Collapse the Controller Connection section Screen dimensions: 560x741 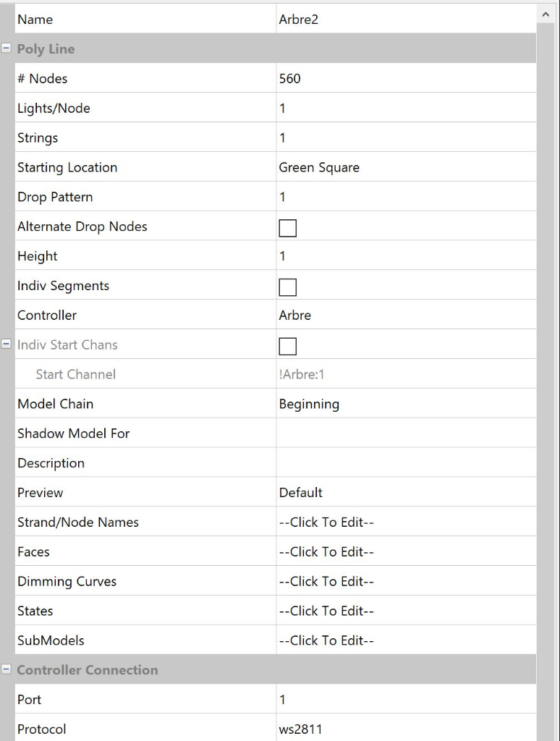point(7,669)
